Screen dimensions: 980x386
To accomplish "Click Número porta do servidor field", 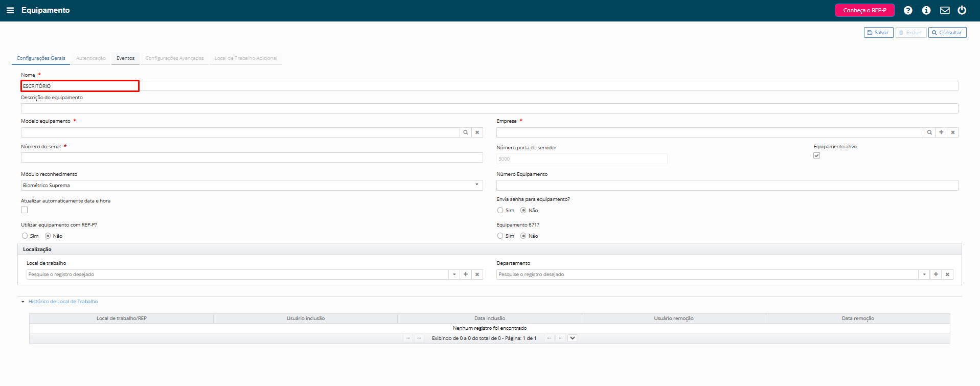I will 582,159.
